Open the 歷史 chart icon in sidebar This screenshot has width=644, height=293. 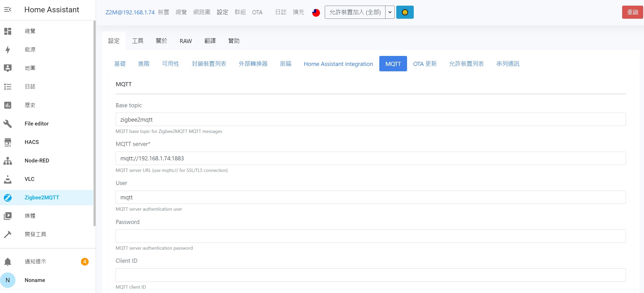[8, 105]
